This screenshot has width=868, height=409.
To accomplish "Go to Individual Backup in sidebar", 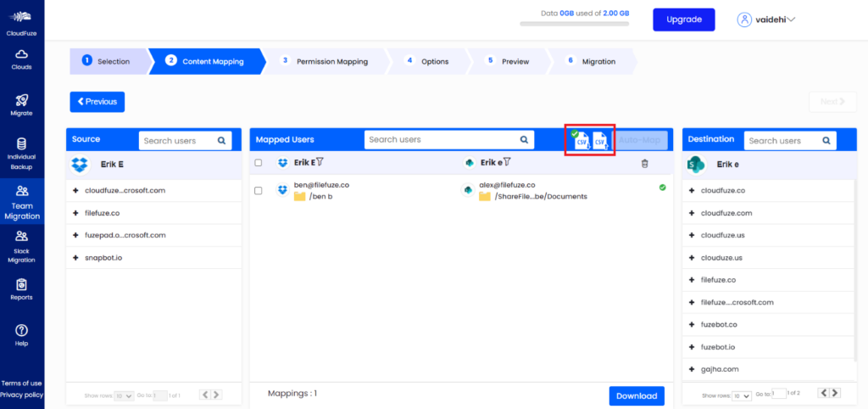I will point(22,153).
